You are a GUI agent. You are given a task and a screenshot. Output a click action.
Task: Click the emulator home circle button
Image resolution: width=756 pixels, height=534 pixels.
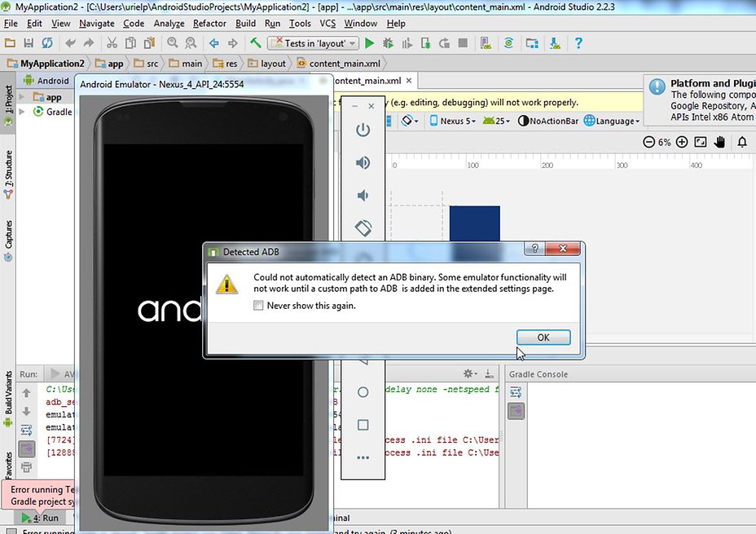pos(363,392)
